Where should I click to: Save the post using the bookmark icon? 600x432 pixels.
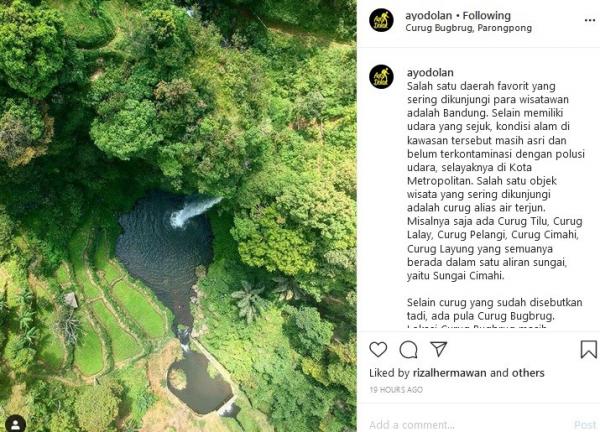[x=589, y=349]
